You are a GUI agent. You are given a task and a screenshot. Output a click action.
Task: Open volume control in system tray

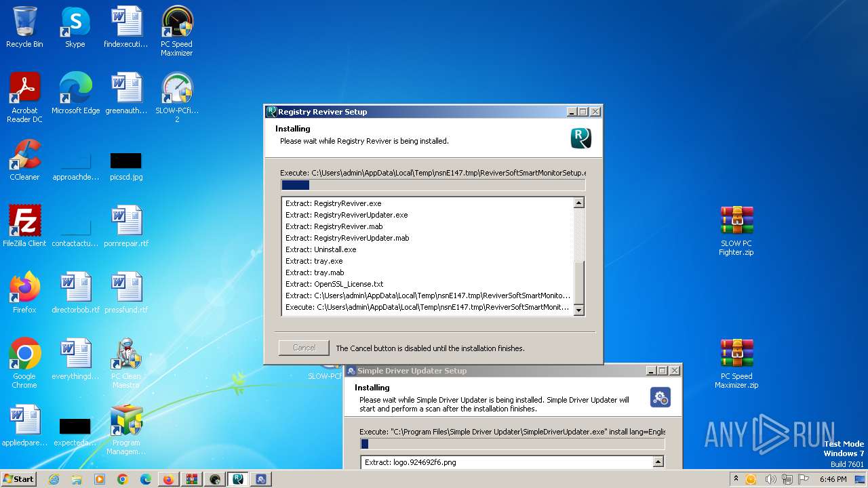[x=770, y=479]
